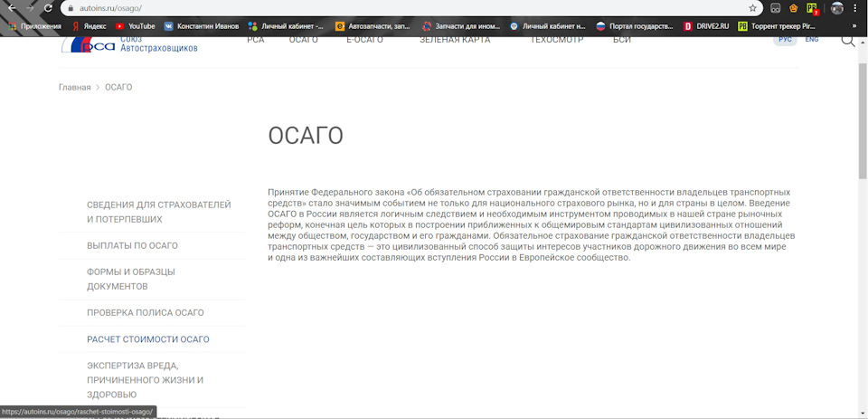Viewport: 868px width, 419px height.
Task: Switch site language to РУС
Action: coord(785,39)
